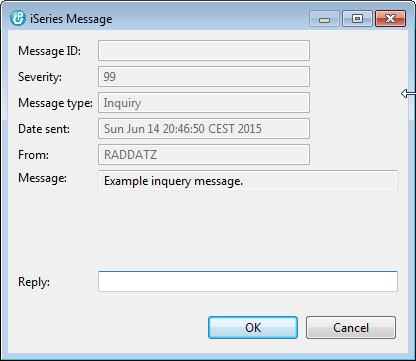Click the Date sent label
Image resolution: width=416 pixels, height=361 pixels.
click(44, 129)
